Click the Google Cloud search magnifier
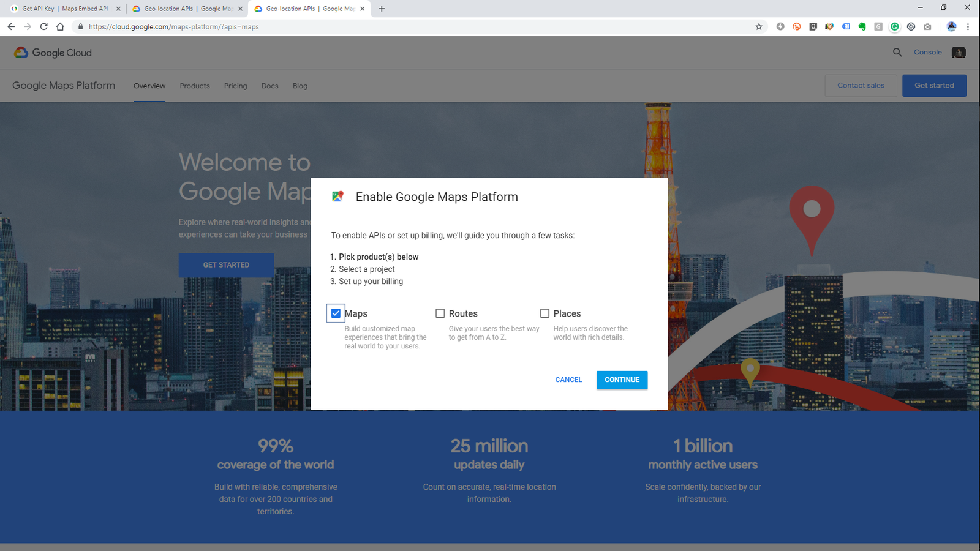Screen dimensions: 980x551 pyautogui.click(x=897, y=53)
